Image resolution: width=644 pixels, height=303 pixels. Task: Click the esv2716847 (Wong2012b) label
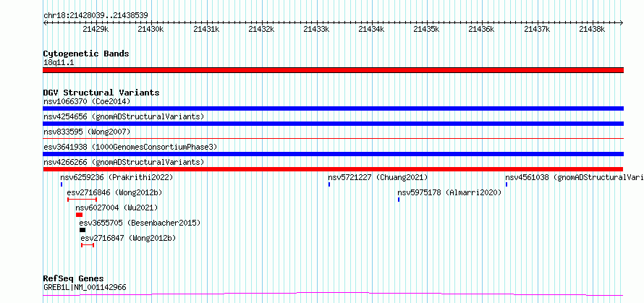(128, 238)
